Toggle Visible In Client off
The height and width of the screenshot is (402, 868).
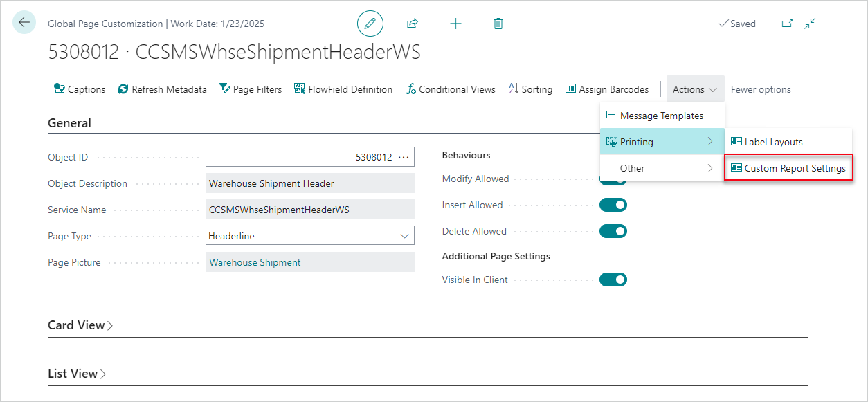coord(613,279)
